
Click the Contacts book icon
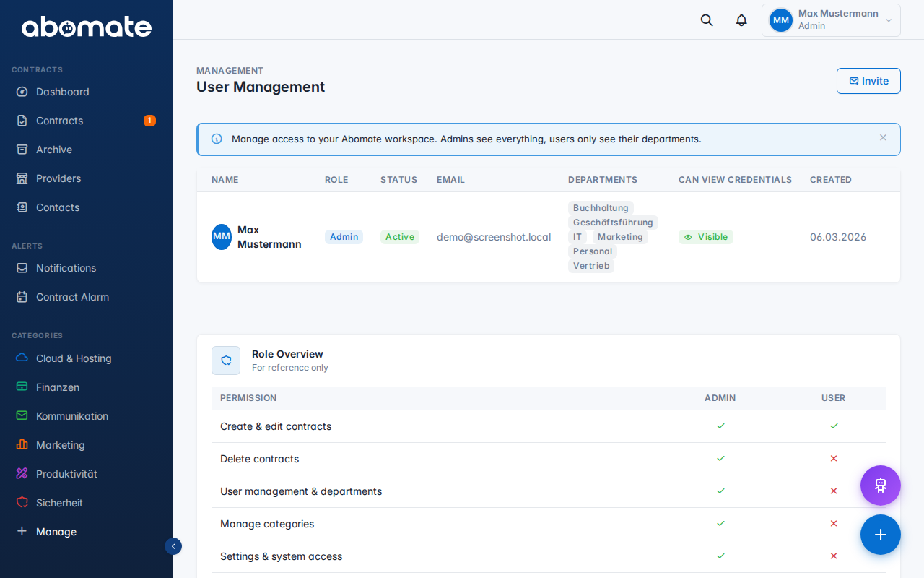pyautogui.click(x=22, y=207)
